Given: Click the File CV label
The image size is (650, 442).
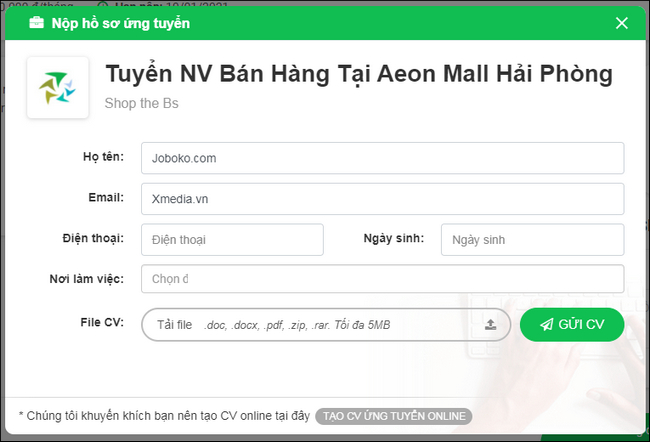Looking at the screenshot, I should (x=102, y=322).
